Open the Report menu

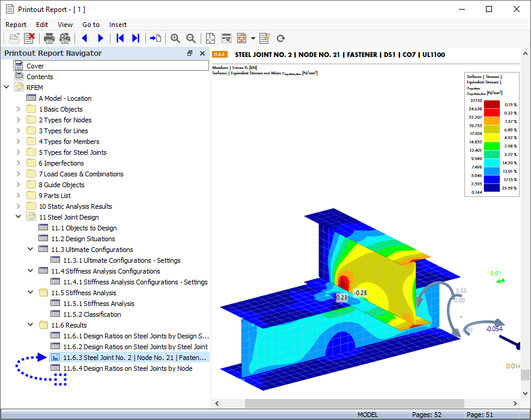coord(16,25)
